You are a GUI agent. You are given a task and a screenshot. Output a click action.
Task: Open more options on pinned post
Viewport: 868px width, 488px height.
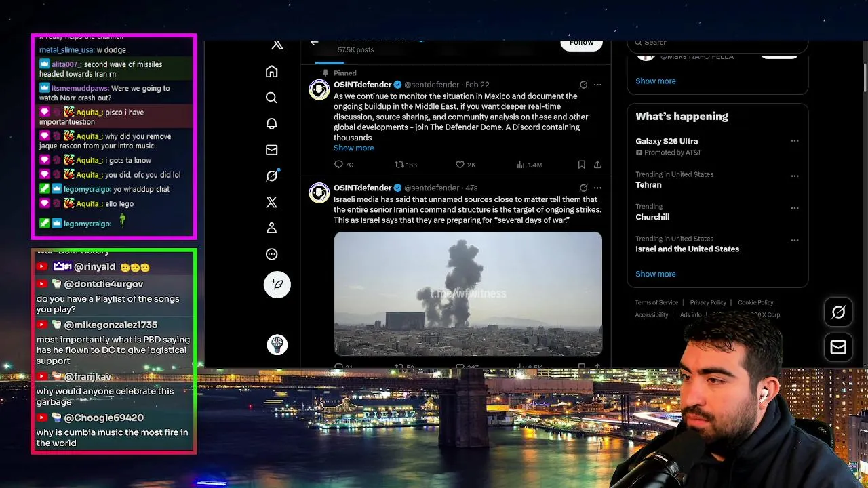[597, 85]
